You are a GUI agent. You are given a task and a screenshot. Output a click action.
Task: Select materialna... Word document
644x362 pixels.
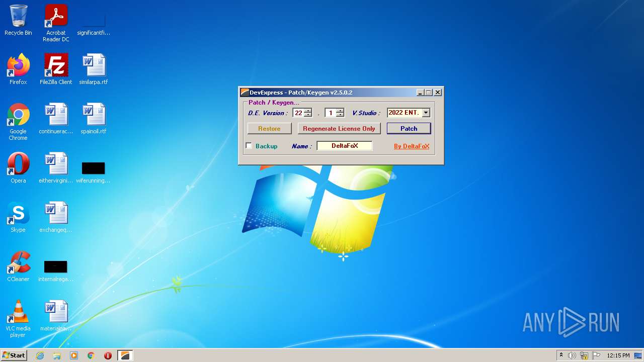pos(56,316)
